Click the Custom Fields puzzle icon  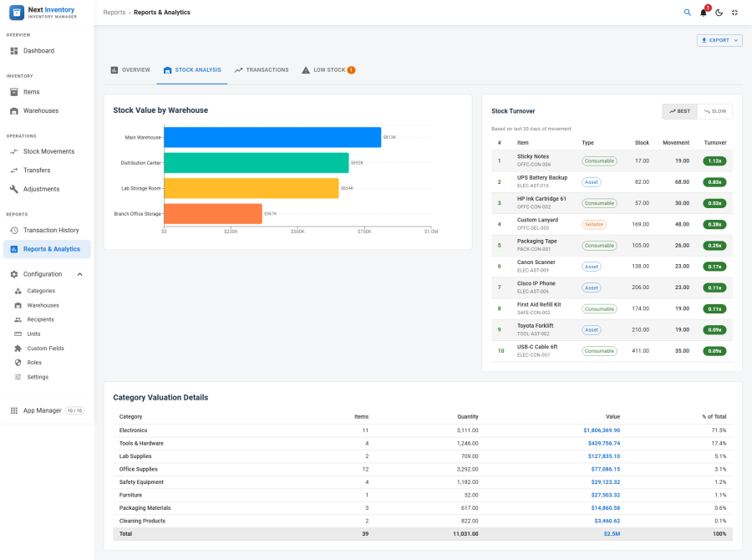click(x=18, y=349)
